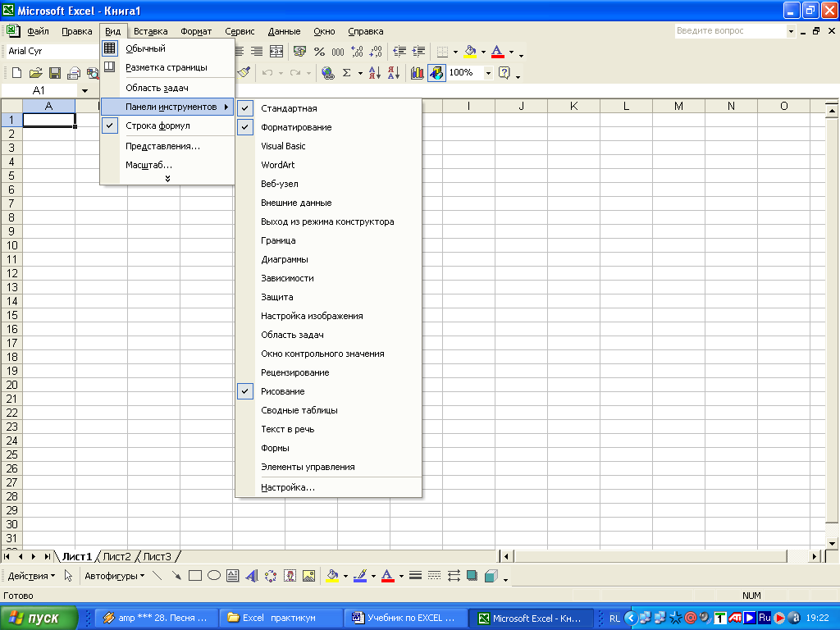Open Excel практикум folder on taskbar
The image size is (840, 630).
point(281,619)
